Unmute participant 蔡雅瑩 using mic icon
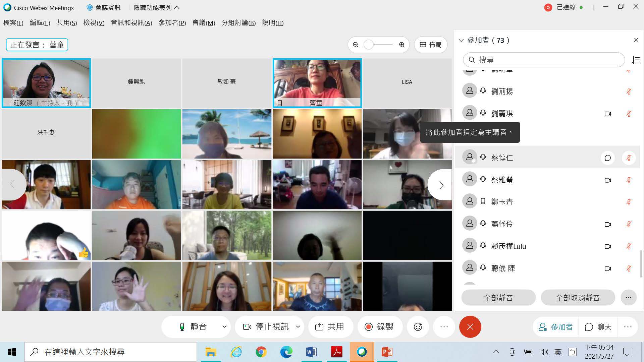The height and width of the screenshot is (362, 644). tap(629, 180)
